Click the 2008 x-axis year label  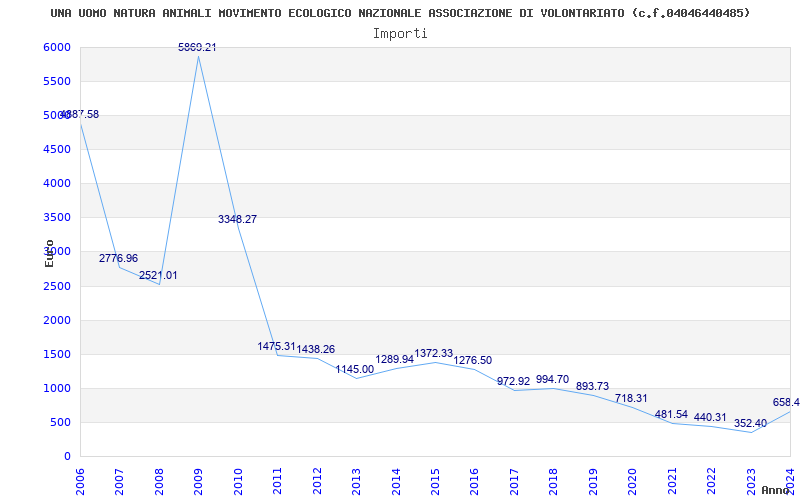click(159, 482)
